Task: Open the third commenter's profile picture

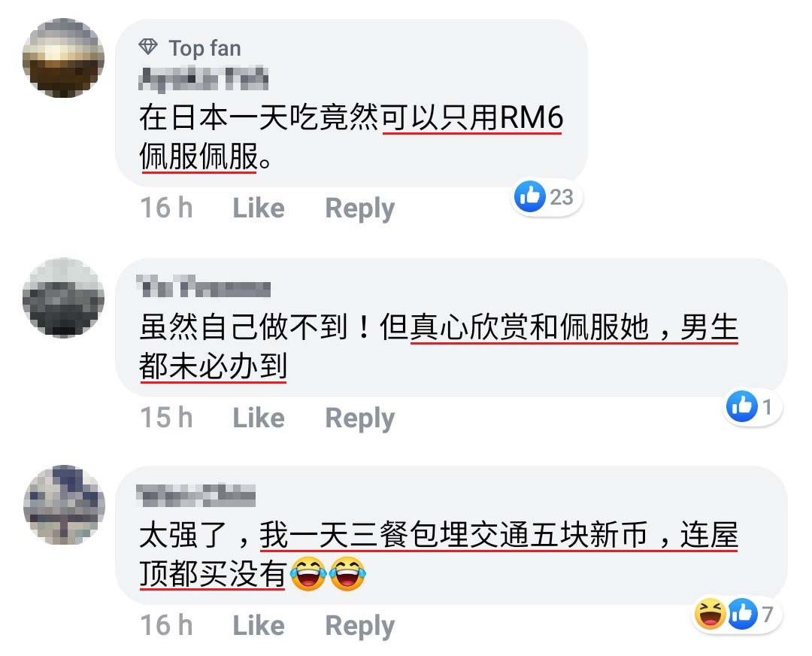Action: [x=64, y=505]
